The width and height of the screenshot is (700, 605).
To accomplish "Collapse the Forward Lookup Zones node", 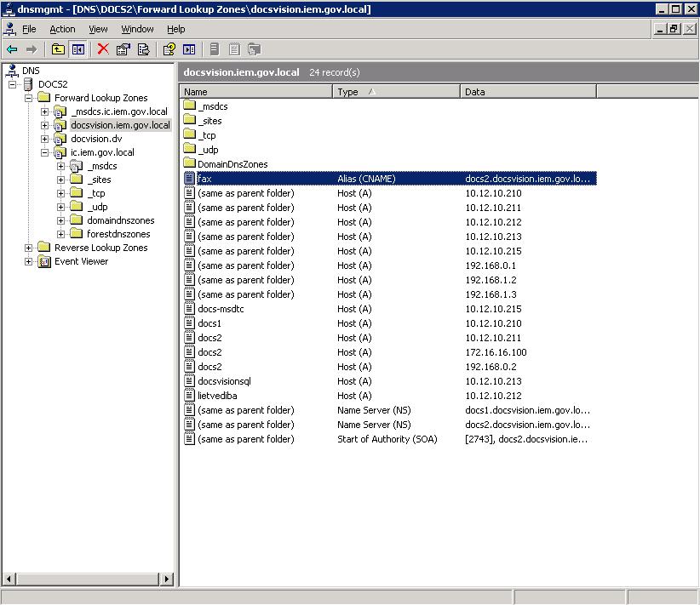I will [28, 98].
